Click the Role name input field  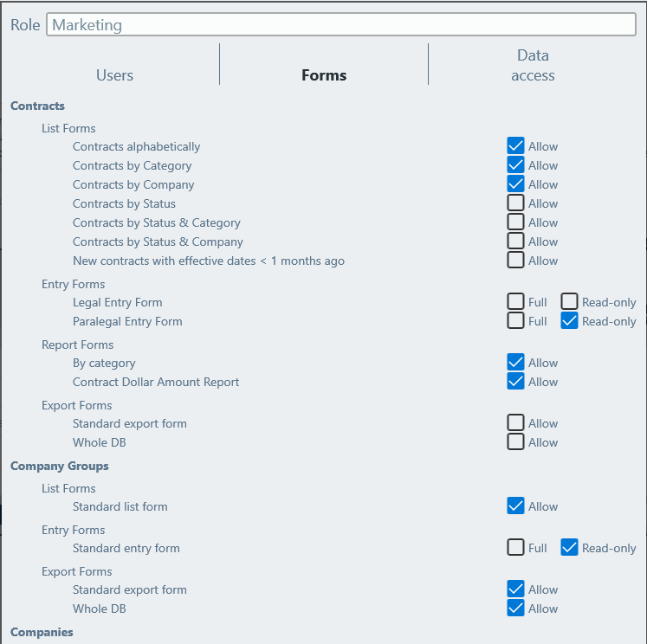tap(340, 25)
